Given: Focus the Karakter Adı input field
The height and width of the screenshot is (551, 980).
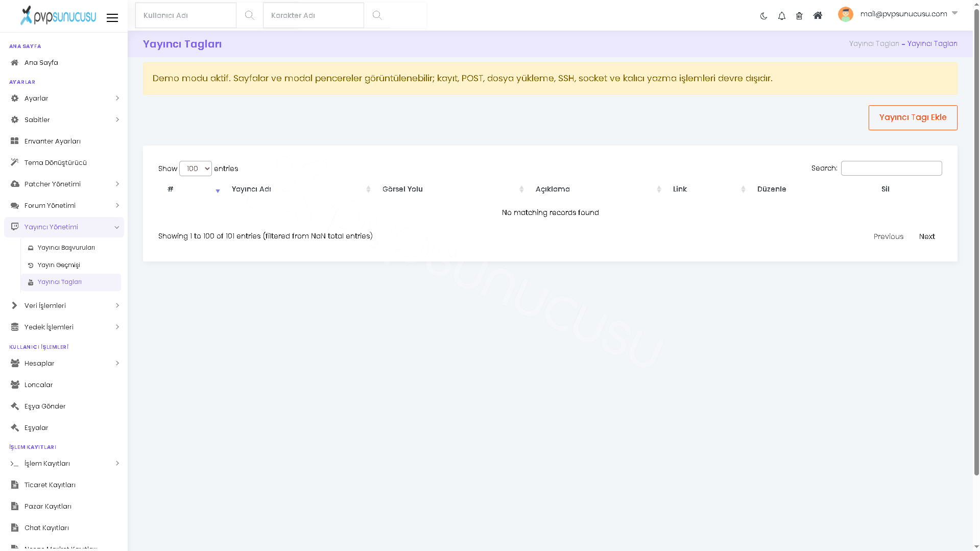Looking at the screenshot, I should [x=314, y=15].
